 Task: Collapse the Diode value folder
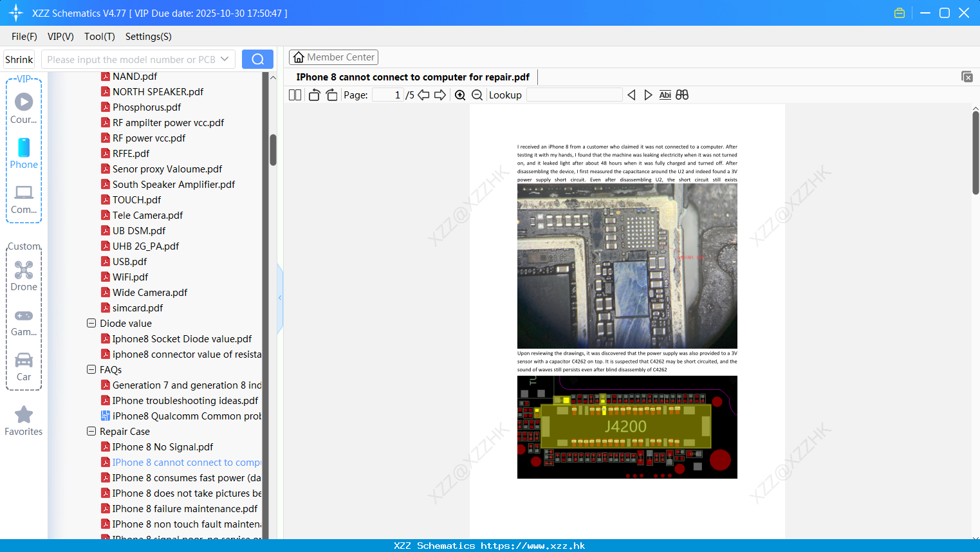91,323
